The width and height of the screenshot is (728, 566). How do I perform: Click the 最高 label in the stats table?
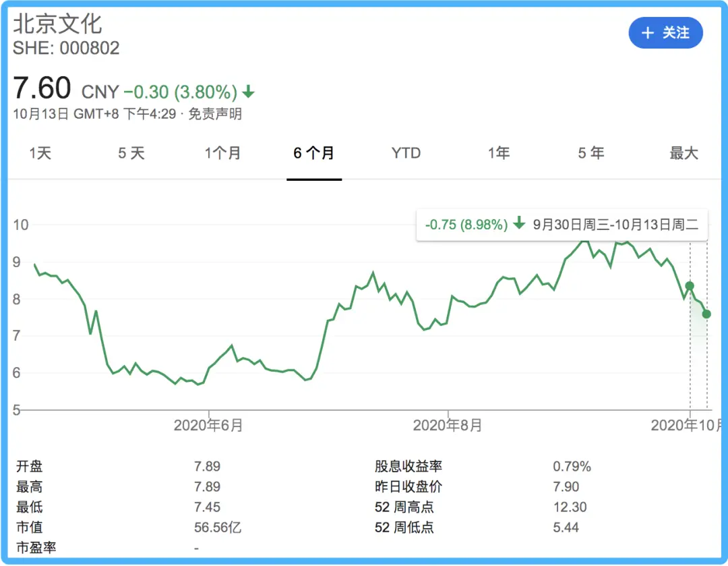[29, 486]
